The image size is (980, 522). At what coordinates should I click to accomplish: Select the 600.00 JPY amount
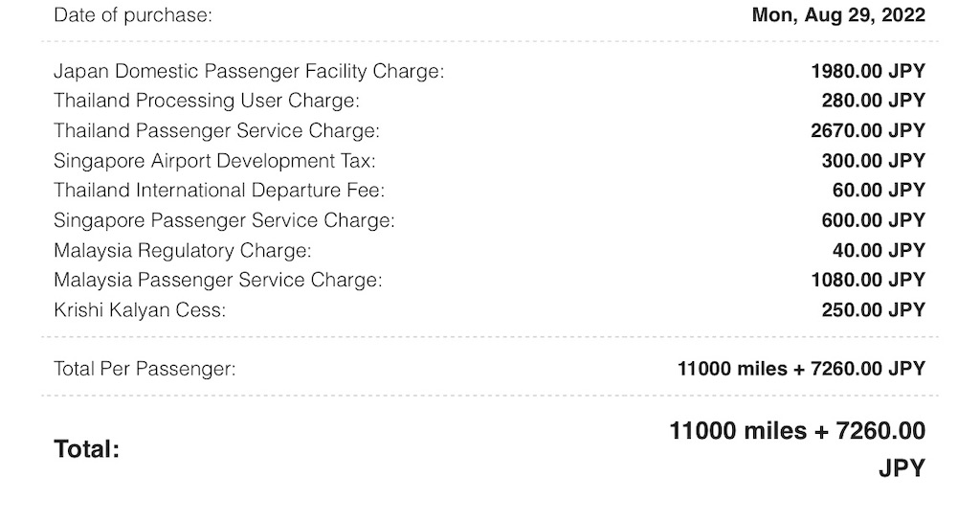pyautogui.click(x=873, y=220)
